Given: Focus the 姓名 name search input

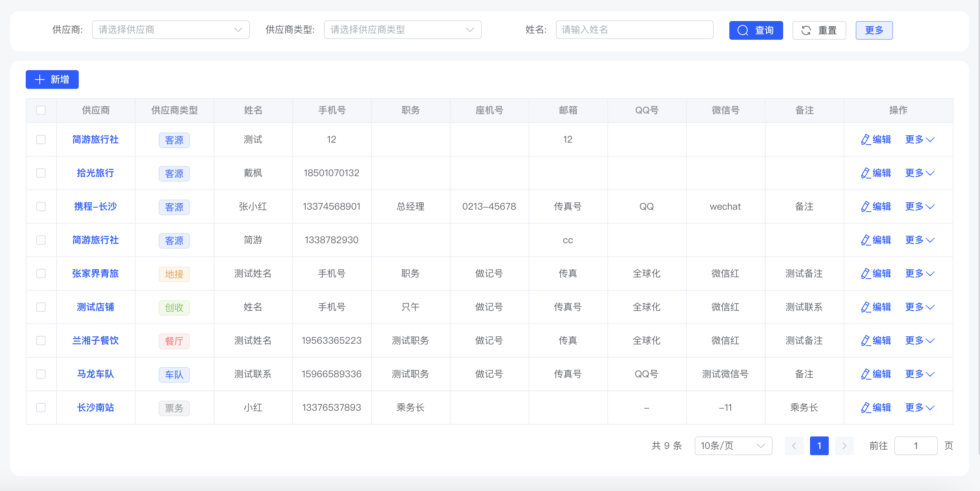Looking at the screenshot, I should (x=634, y=30).
